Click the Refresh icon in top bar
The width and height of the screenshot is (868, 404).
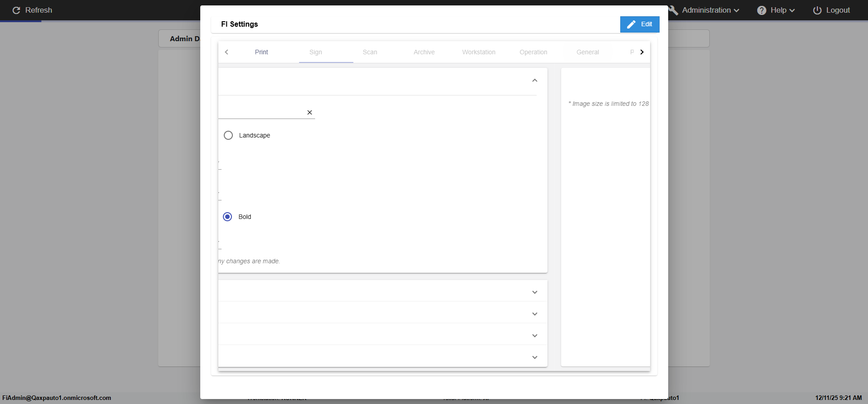(16, 10)
